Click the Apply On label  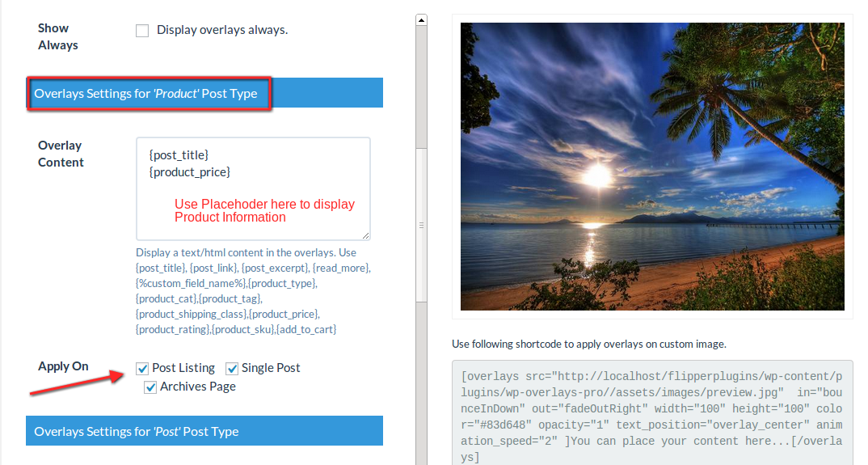(63, 366)
